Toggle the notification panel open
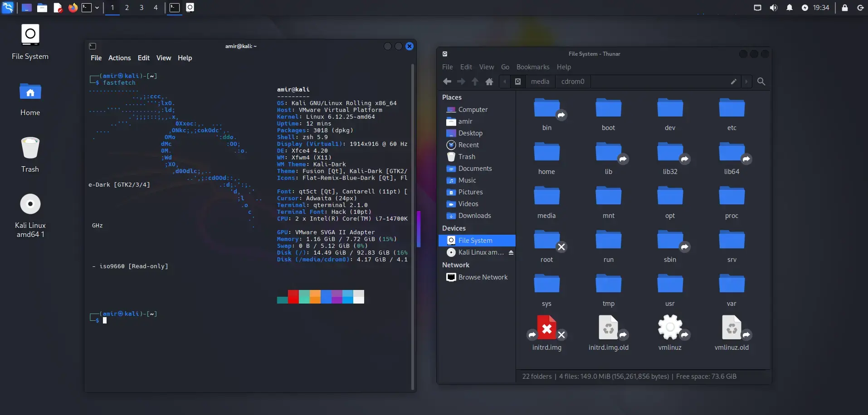The height and width of the screenshot is (415, 868). point(790,8)
